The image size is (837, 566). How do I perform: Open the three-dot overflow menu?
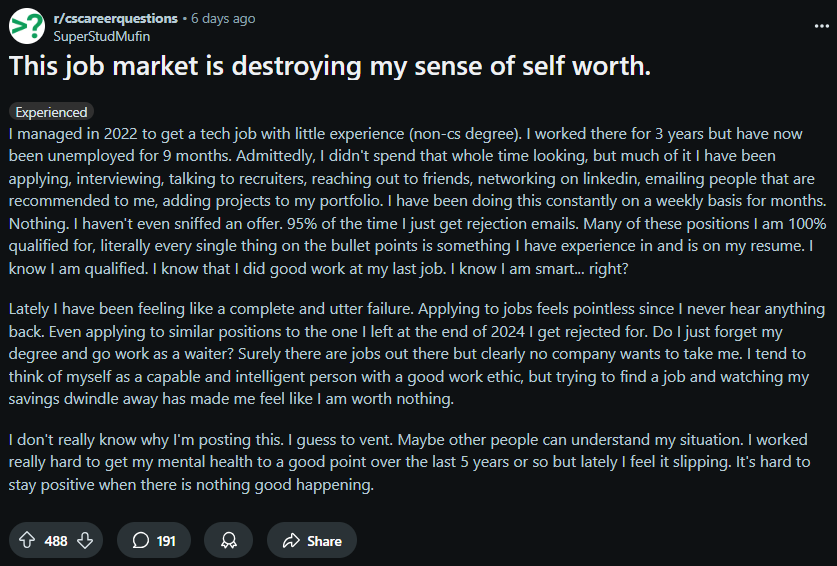click(822, 26)
